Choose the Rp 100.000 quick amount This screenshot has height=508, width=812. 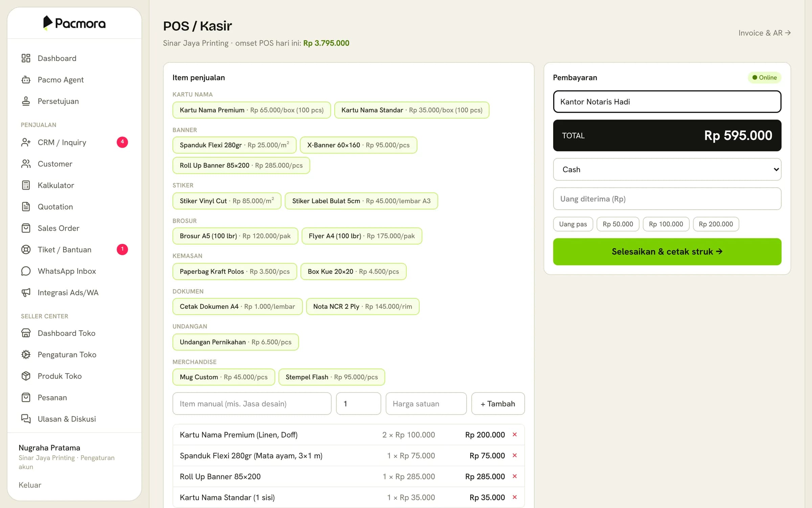coord(666,224)
